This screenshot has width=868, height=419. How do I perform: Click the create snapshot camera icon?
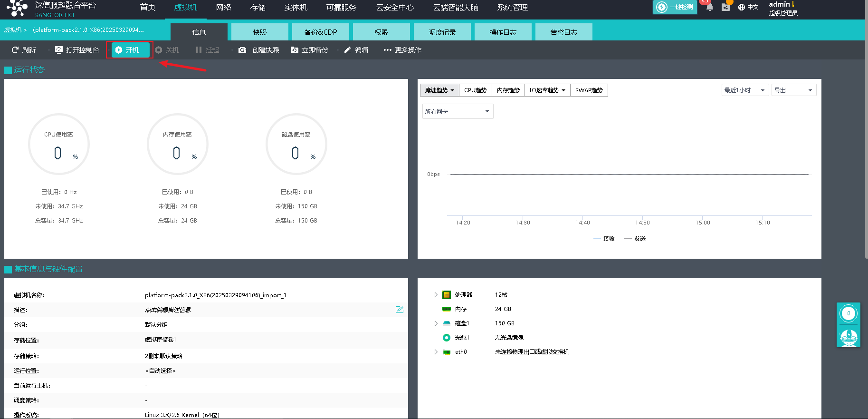(x=242, y=50)
